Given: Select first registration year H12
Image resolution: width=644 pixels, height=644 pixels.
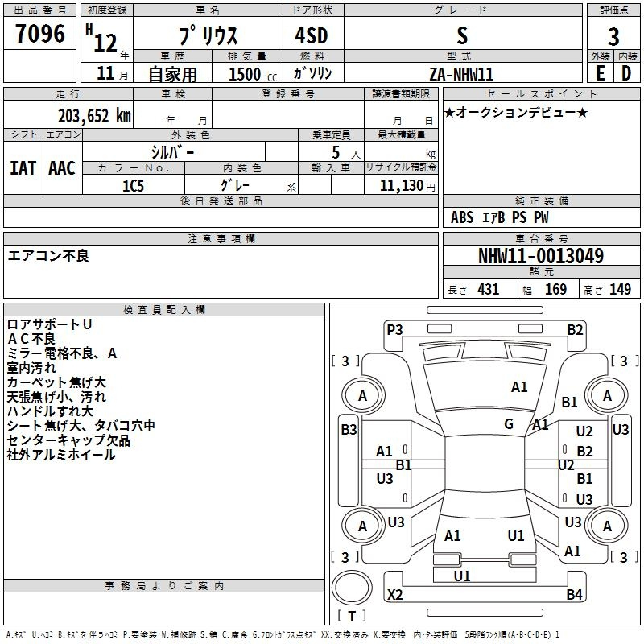Looking at the screenshot, I should pyautogui.click(x=103, y=38).
